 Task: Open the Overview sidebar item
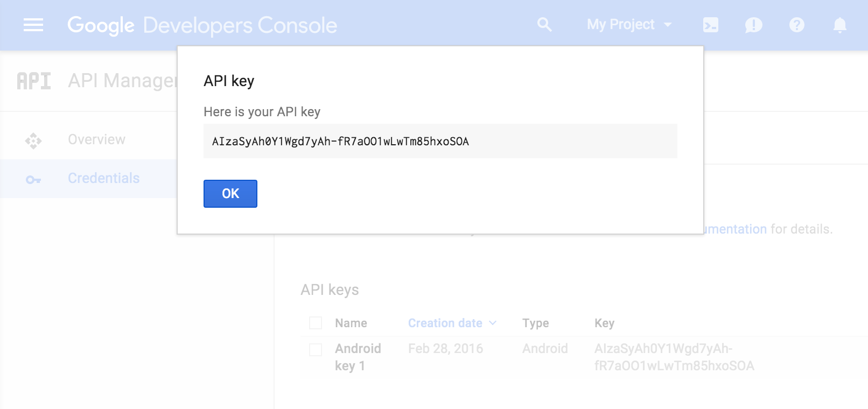89,140
